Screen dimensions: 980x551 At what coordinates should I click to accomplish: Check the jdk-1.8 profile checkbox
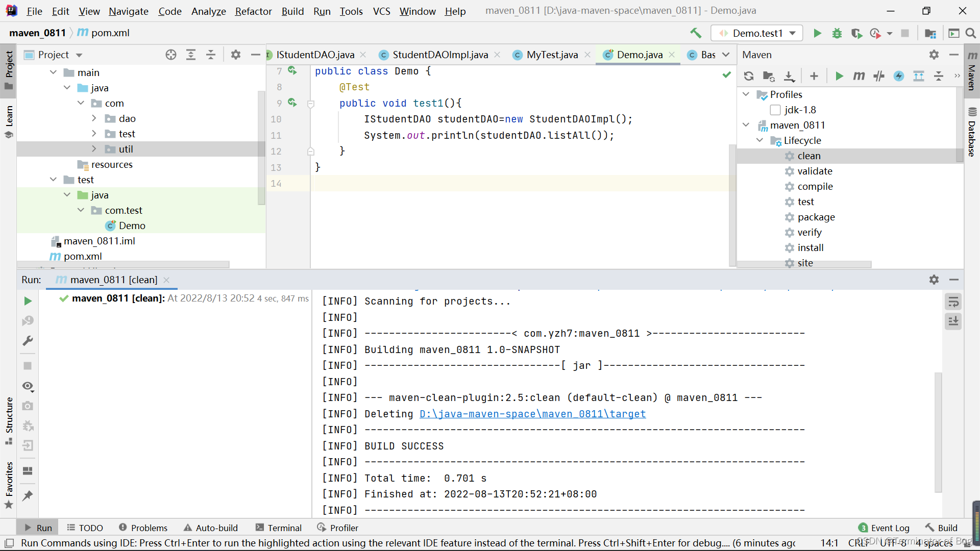point(775,110)
